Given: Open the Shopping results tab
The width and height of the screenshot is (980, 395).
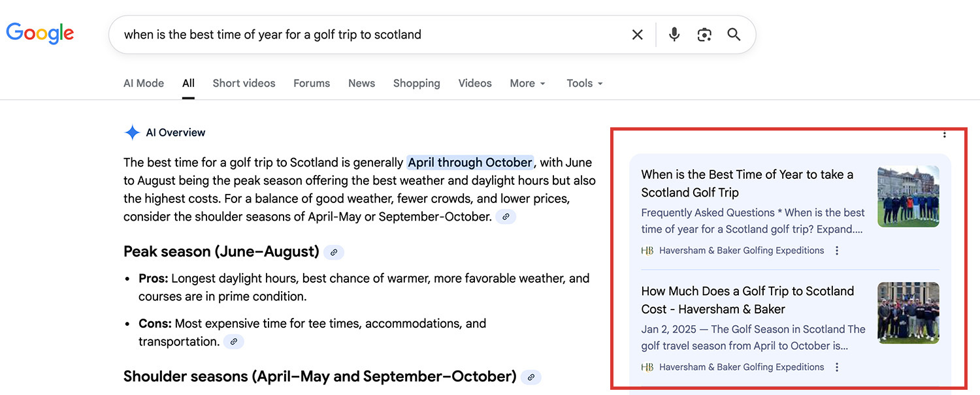Looking at the screenshot, I should pyautogui.click(x=416, y=84).
